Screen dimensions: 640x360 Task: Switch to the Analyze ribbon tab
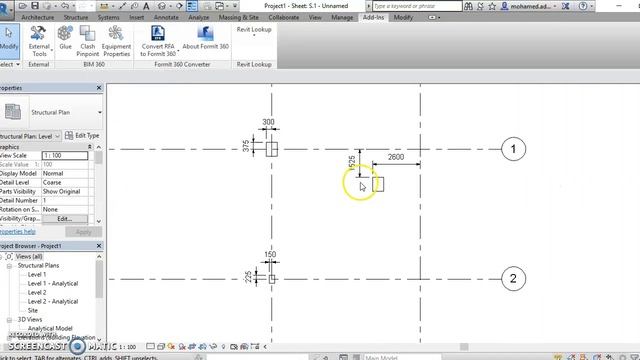click(x=198, y=18)
